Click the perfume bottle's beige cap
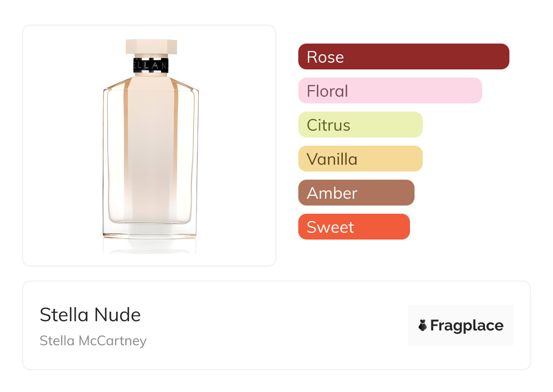 [x=151, y=47]
